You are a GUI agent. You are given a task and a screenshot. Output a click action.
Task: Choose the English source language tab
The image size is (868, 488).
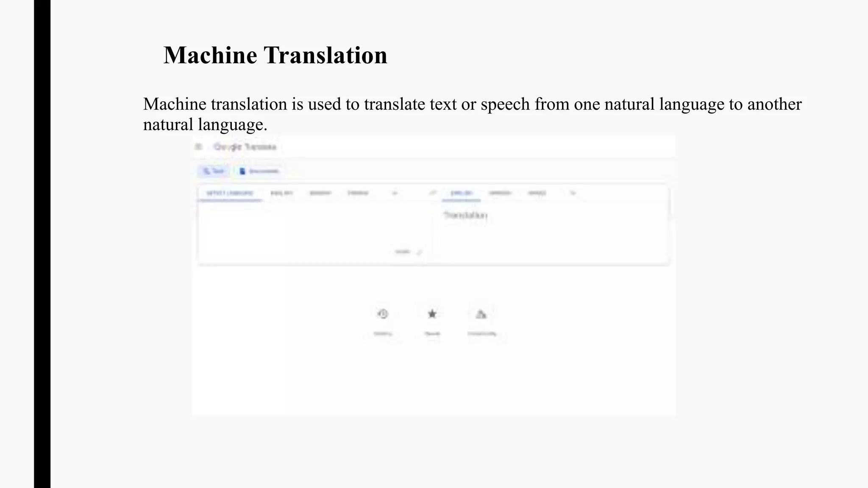point(281,193)
